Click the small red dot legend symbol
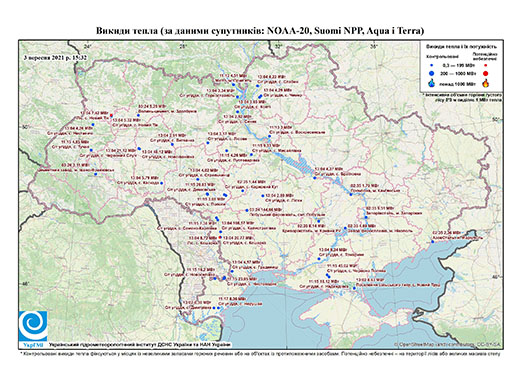Image resolution: width=520 pixels, height=368 pixels. (485, 65)
